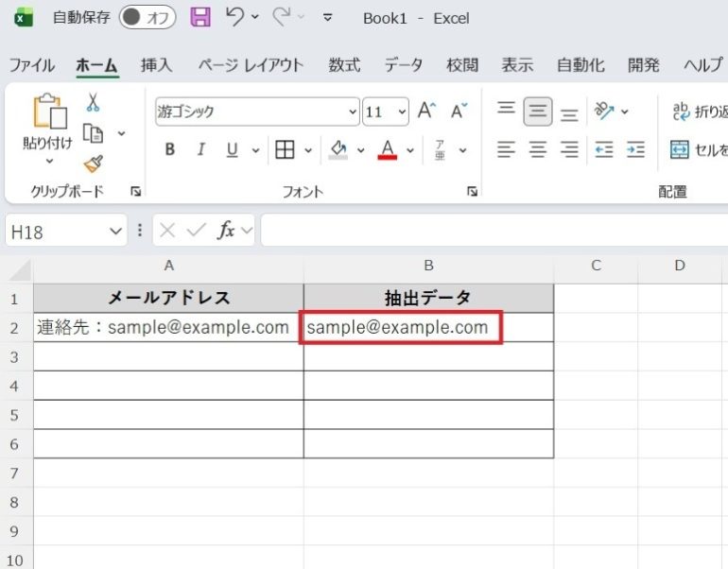Viewport: 728px width, 569px height.
Task: Click the Borders grid icon
Action: (x=285, y=149)
